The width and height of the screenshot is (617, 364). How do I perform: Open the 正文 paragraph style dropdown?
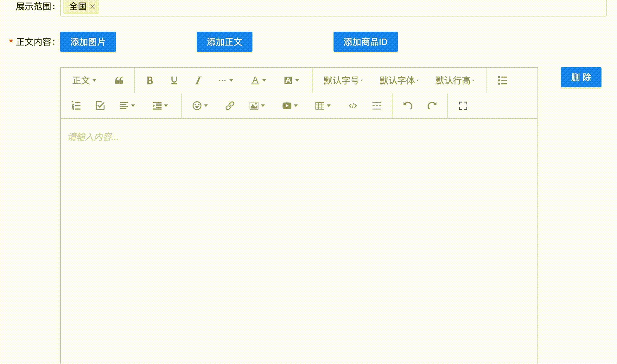(83, 81)
